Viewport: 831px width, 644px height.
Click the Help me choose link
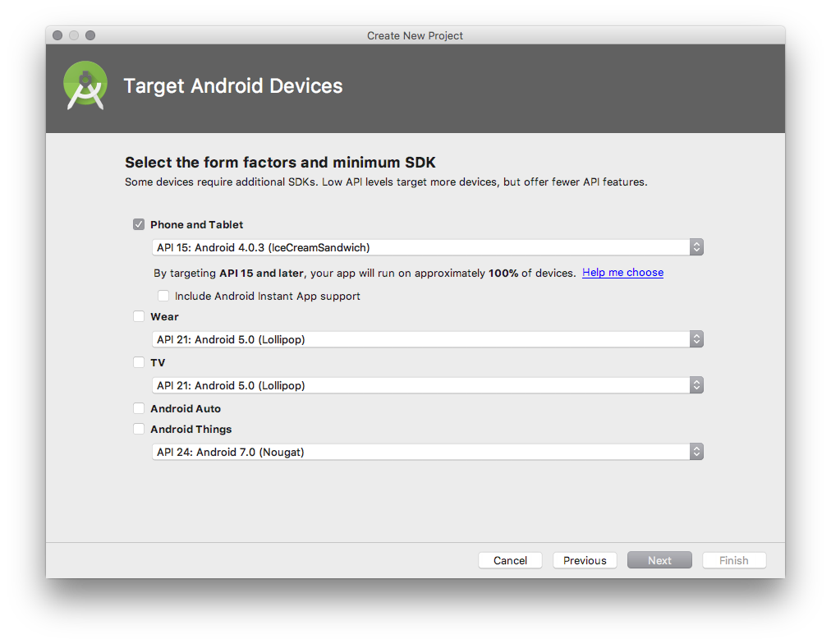[622, 273]
